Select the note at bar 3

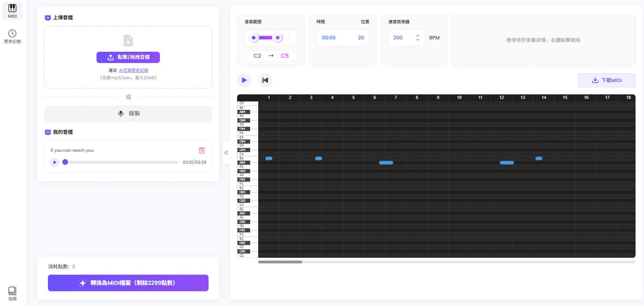pyautogui.click(x=318, y=158)
